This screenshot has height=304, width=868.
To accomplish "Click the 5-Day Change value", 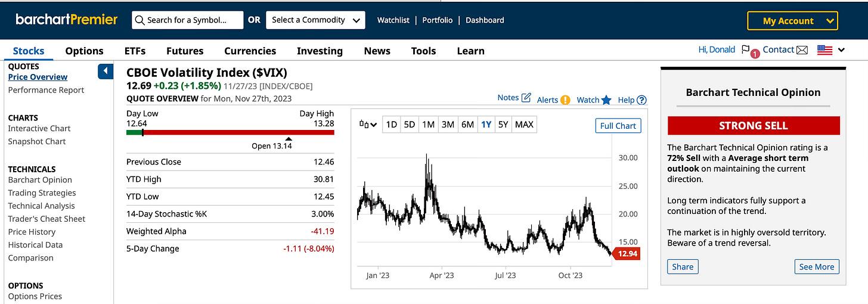I will coord(309,249).
